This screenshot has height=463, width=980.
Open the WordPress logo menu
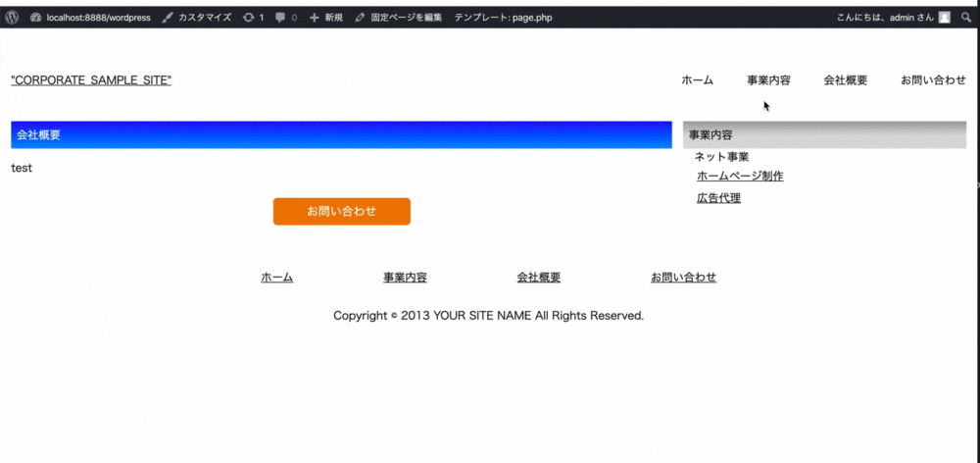click(x=12, y=18)
